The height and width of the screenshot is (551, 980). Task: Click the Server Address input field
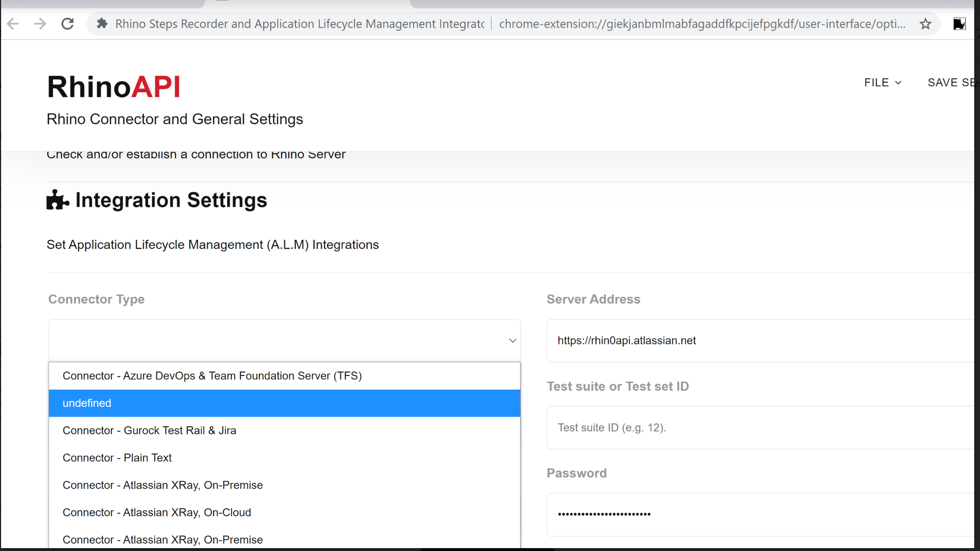coord(723,340)
